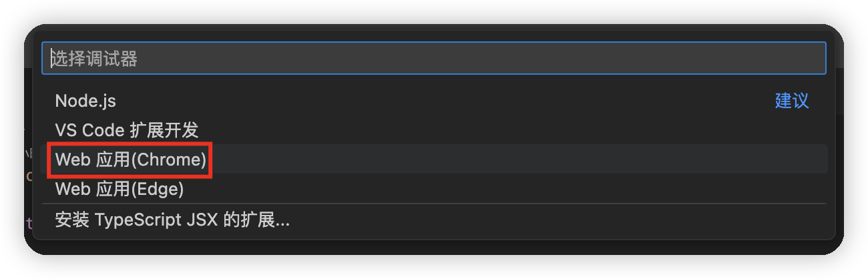The height and width of the screenshot is (279, 868).
Task: Choose the suggested Node.js row
Action: coord(434,101)
